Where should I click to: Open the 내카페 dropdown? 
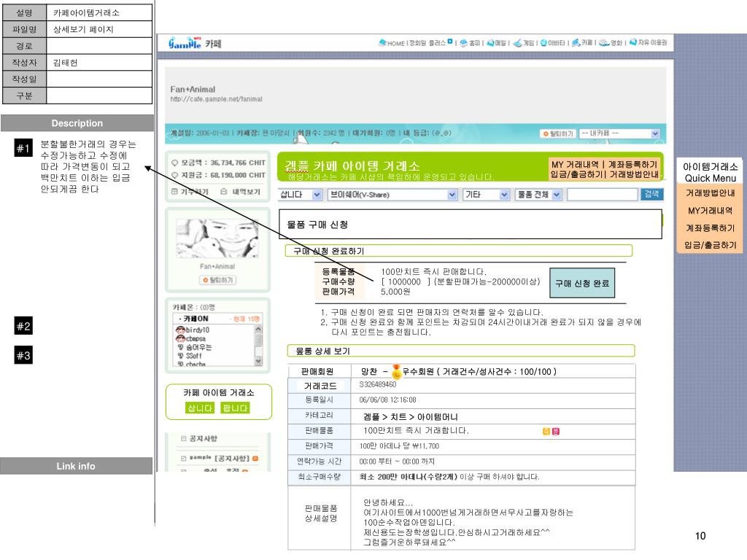619,133
